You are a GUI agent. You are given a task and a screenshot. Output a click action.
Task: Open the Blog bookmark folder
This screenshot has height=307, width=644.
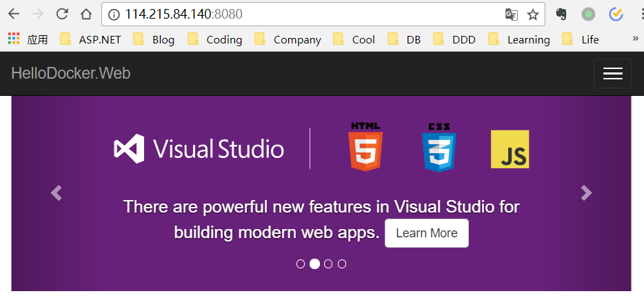pos(154,39)
